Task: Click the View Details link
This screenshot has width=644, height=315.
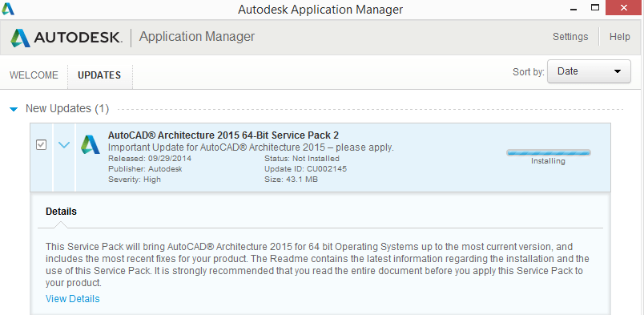Action: point(73,298)
